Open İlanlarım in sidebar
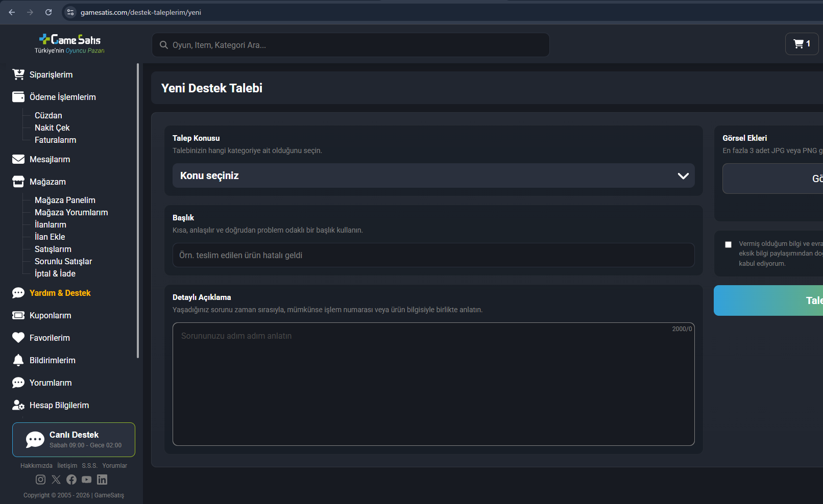Image resolution: width=823 pixels, height=504 pixels. [x=51, y=224]
